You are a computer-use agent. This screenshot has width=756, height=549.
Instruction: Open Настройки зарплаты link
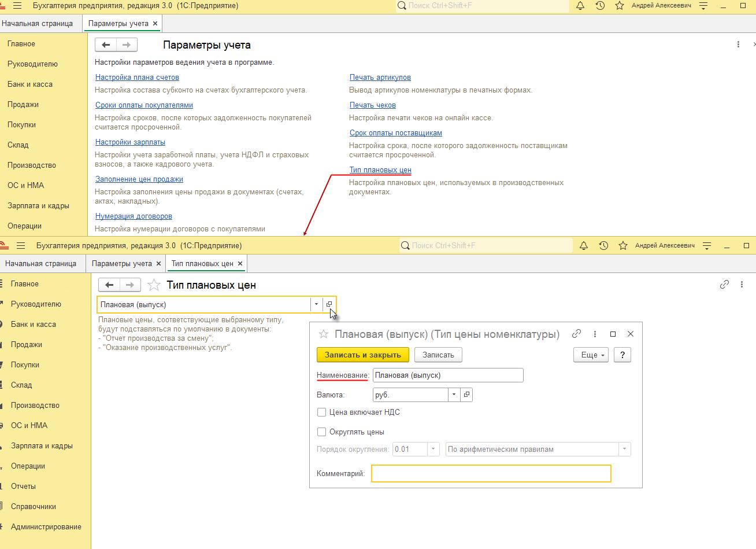[130, 142]
